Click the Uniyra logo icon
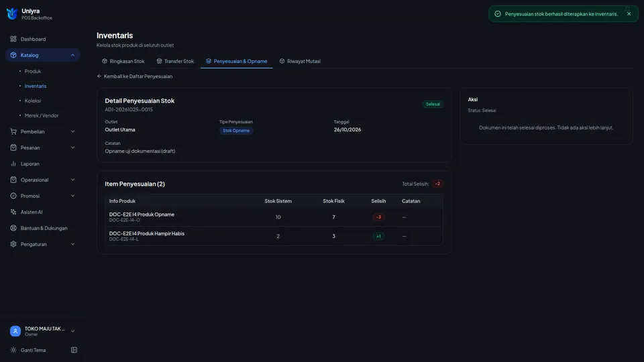644x362 pixels. click(x=12, y=13)
